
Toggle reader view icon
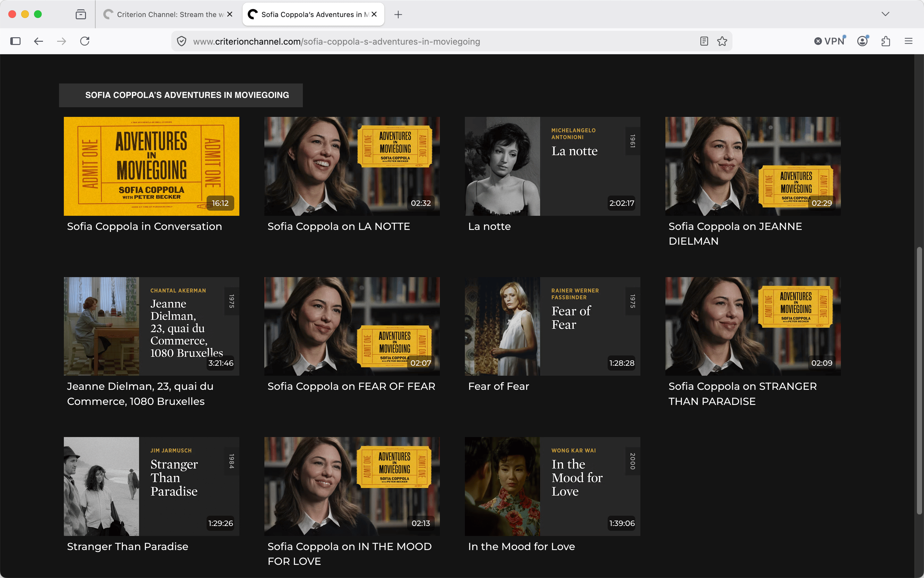pos(704,41)
